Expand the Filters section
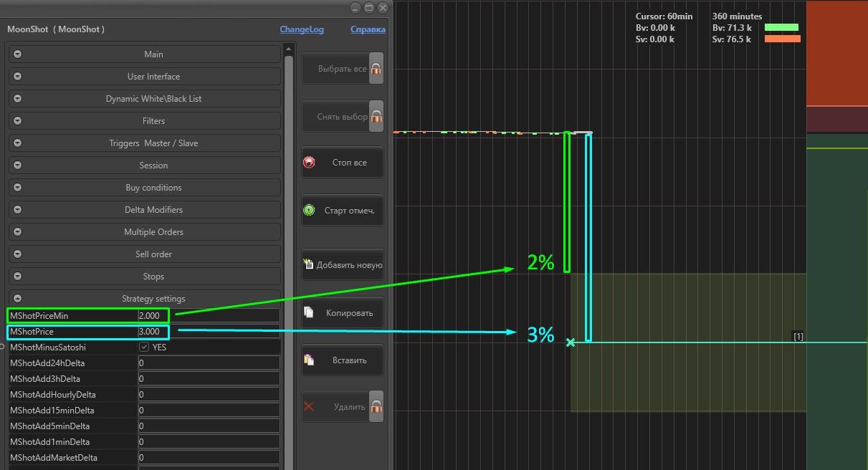 click(18, 121)
